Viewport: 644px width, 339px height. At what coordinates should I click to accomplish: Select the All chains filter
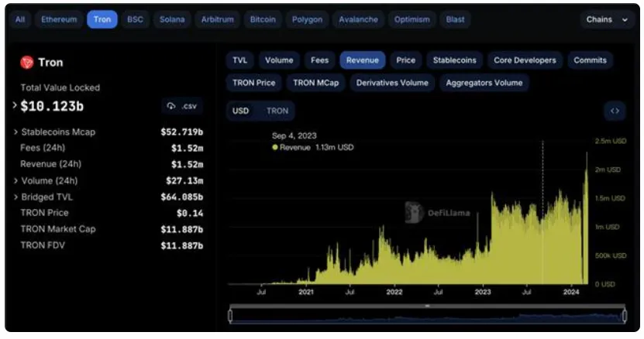(x=20, y=19)
